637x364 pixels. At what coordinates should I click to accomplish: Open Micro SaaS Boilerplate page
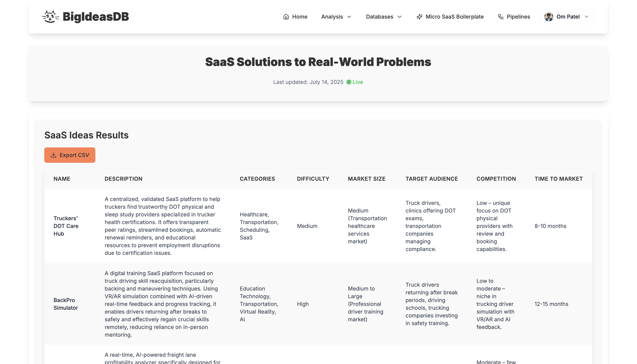(450, 17)
